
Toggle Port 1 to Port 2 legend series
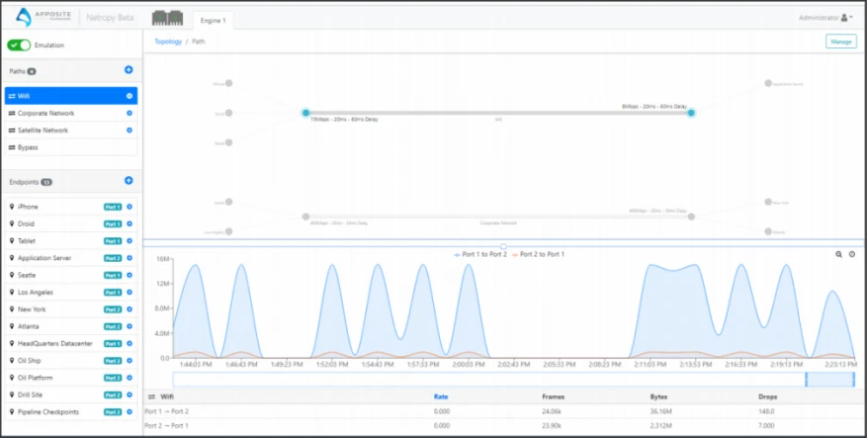(x=480, y=254)
